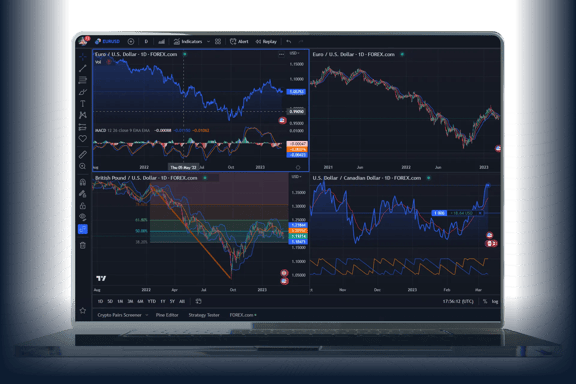Select the patterns drawing tool
This screenshot has height=384, width=576.
coord(83,115)
